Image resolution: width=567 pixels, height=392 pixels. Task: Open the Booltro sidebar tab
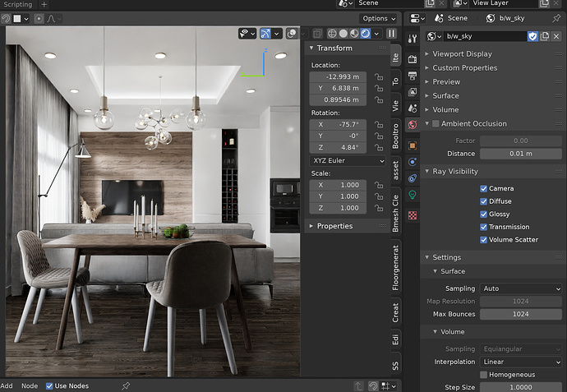click(x=395, y=136)
